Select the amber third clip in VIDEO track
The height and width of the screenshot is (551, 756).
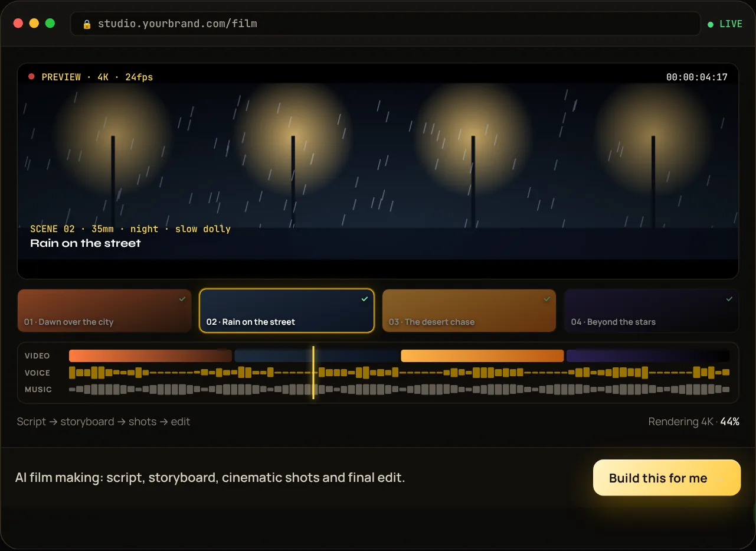point(482,356)
